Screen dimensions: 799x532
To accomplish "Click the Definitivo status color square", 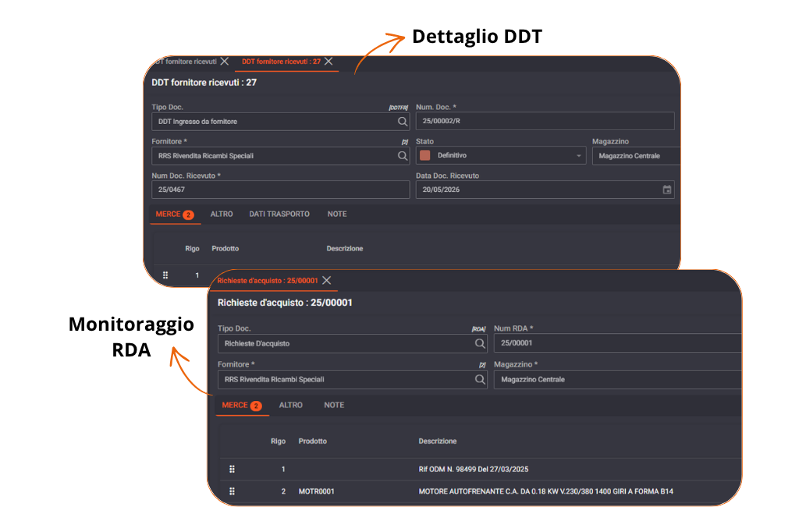I will pyautogui.click(x=425, y=155).
